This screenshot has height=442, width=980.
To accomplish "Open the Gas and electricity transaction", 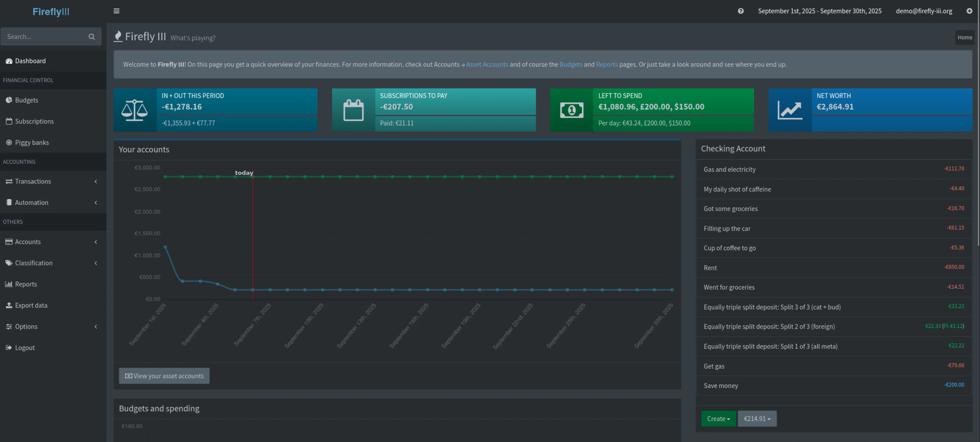I will click(729, 169).
